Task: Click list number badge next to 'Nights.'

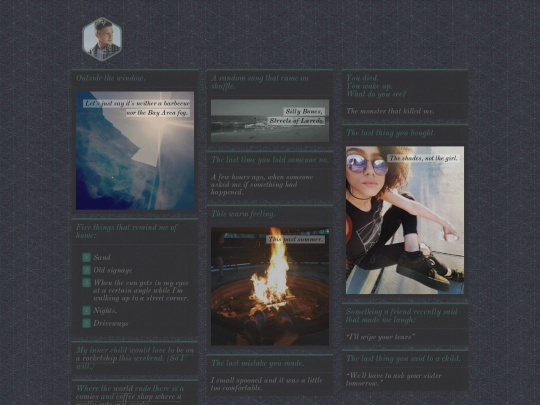Action: pos(86,310)
